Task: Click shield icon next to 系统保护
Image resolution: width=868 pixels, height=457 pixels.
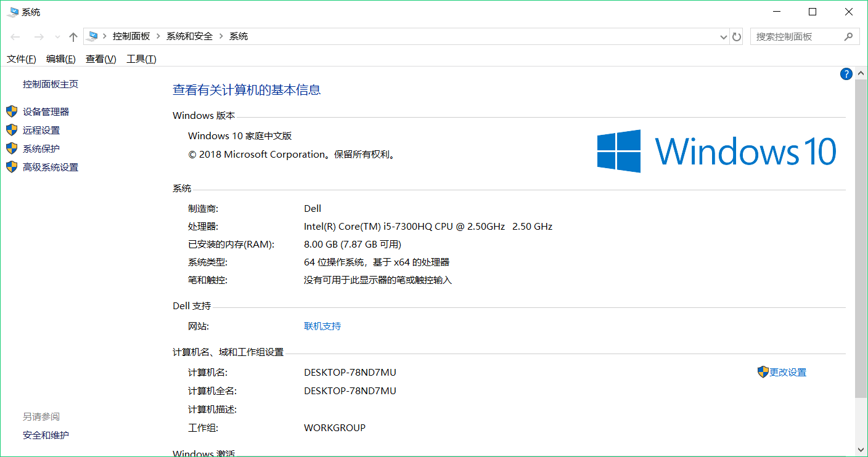Action: click(x=12, y=148)
